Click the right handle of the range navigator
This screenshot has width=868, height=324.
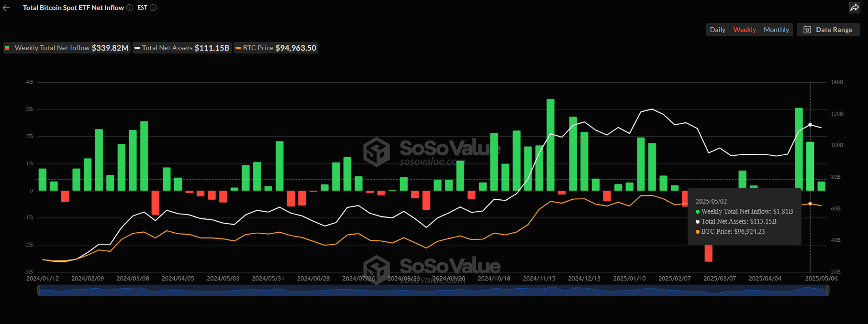[828, 291]
